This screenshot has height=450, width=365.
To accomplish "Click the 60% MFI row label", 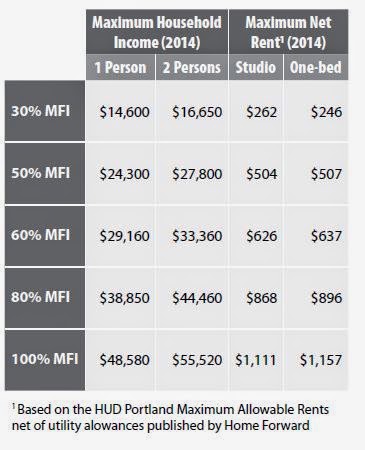I will 45,235.
